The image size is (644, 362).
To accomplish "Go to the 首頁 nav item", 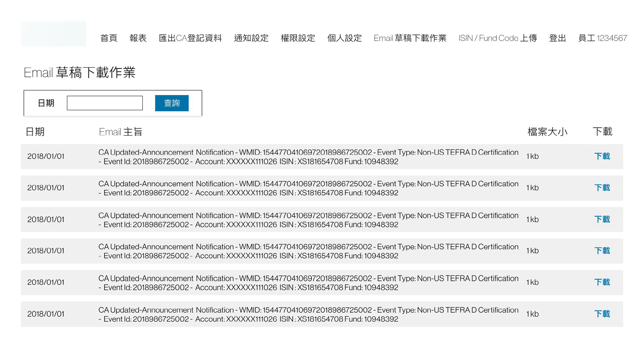I will point(108,38).
